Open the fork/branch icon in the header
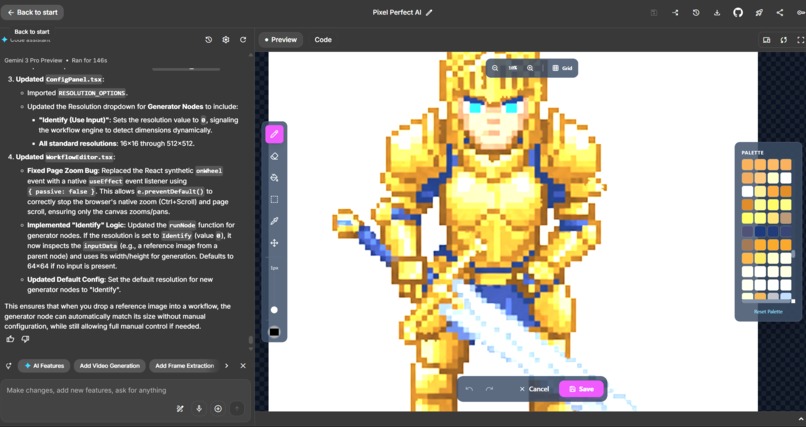806x427 pixels. point(675,12)
